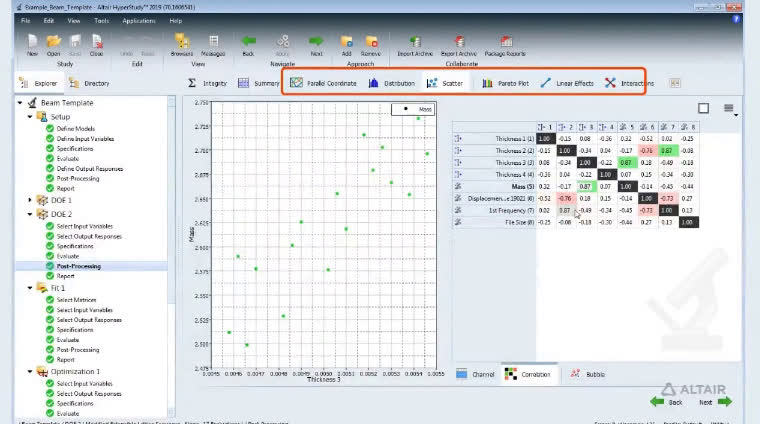The image size is (760, 424).
Task: Select the Bubble view at the bottom
Action: tap(587, 374)
